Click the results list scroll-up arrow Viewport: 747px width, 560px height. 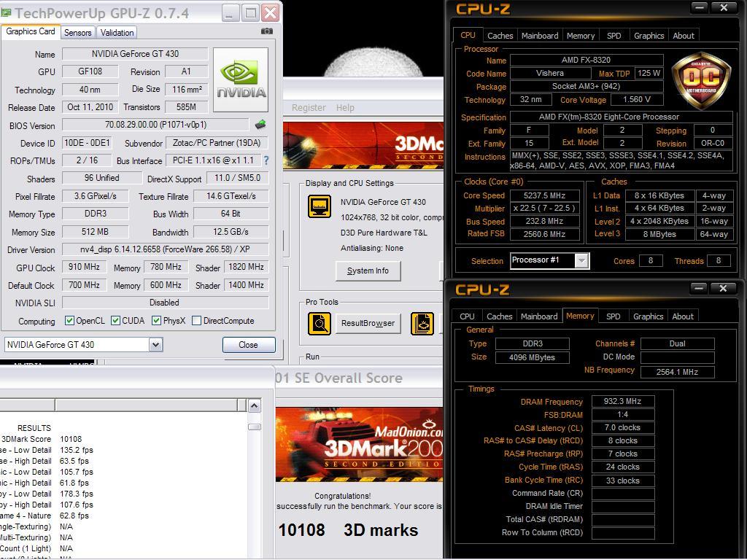255,405
